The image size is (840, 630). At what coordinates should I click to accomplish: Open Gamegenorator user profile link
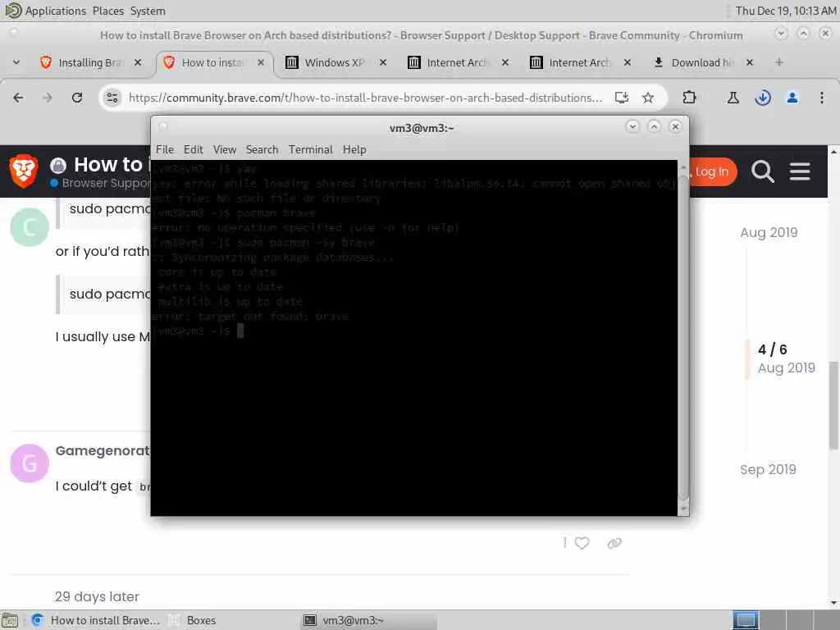coord(103,451)
